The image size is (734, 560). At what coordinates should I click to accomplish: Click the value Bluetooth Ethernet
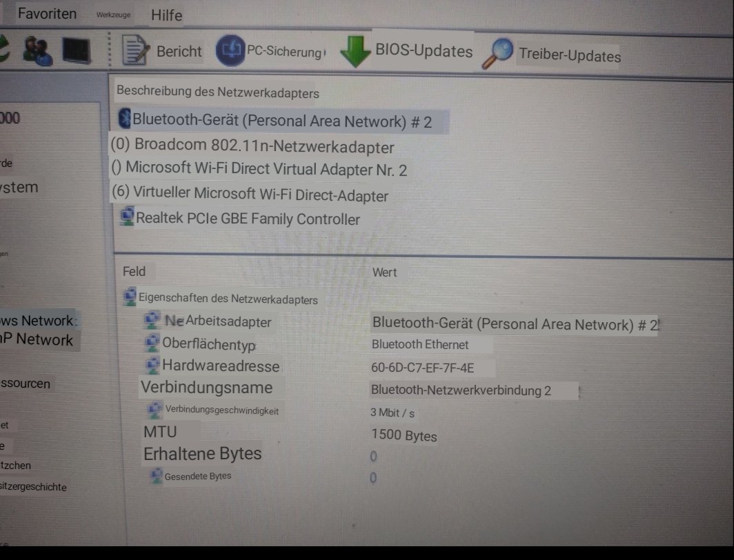pyautogui.click(x=420, y=345)
